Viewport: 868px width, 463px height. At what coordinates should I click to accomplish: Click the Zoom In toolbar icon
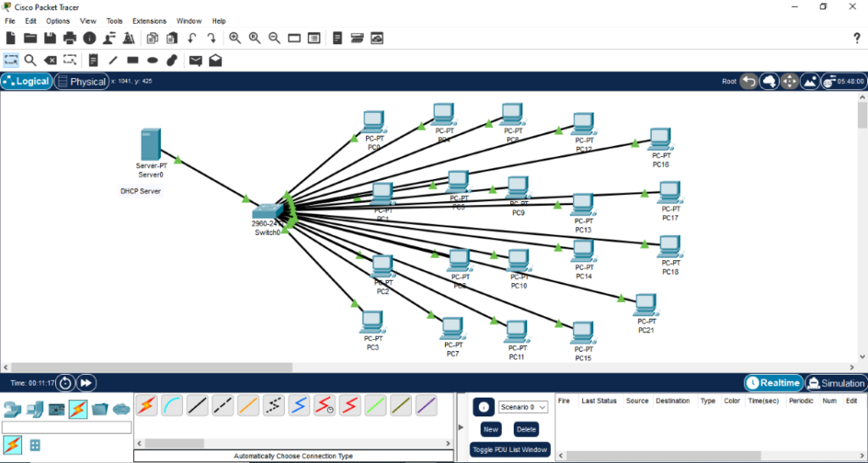[235, 37]
